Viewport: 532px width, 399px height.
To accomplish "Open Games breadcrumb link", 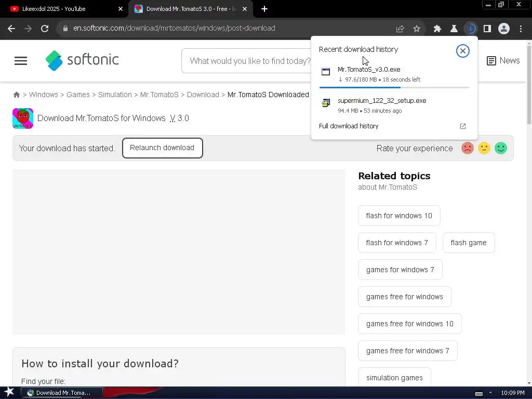I will point(78,95).
